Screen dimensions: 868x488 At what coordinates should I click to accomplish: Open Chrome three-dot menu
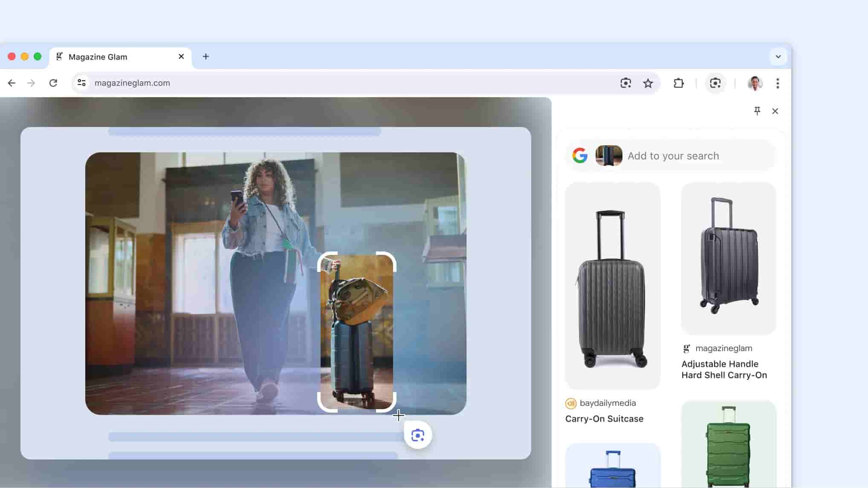pos(778,83)
